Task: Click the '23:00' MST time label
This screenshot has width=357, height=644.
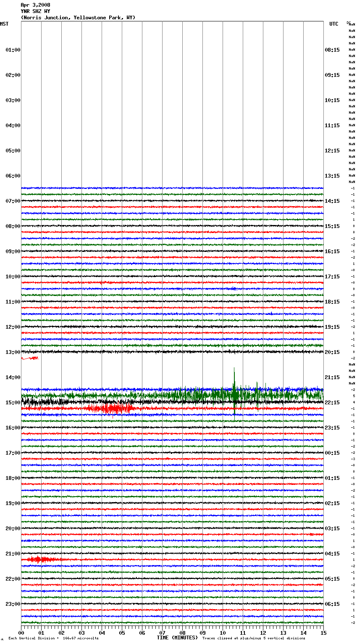Action: 13,604
